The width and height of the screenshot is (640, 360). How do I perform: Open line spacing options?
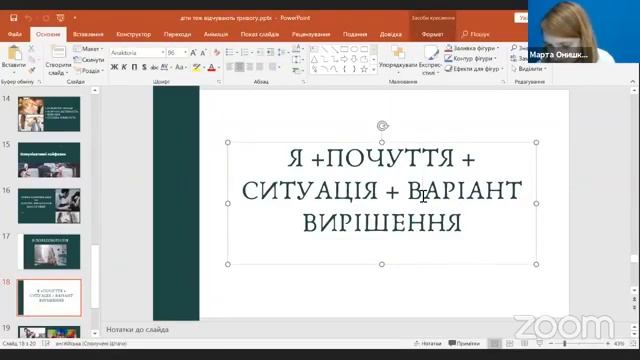282,52
